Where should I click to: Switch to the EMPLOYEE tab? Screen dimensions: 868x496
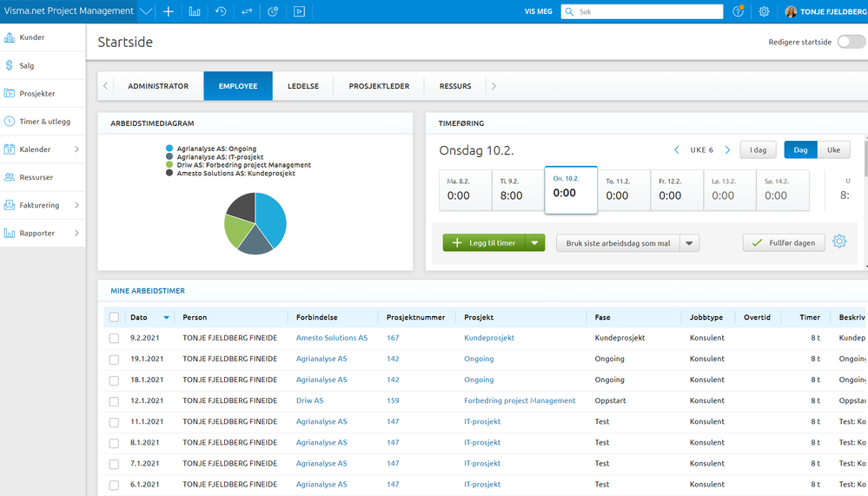coord(238,86)
